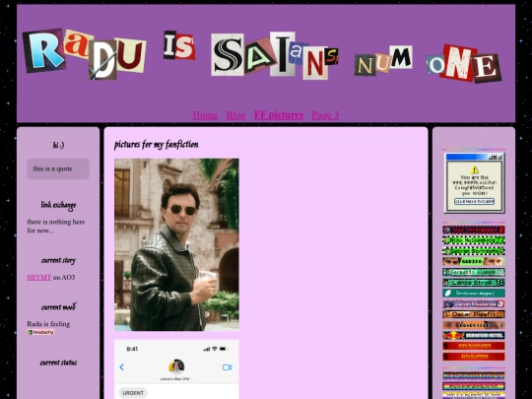Viewport: 532px width, 399px height.
Task: Click the contact avatar in phone mockup
Action: pyautogui.click(x=176, y=366)
